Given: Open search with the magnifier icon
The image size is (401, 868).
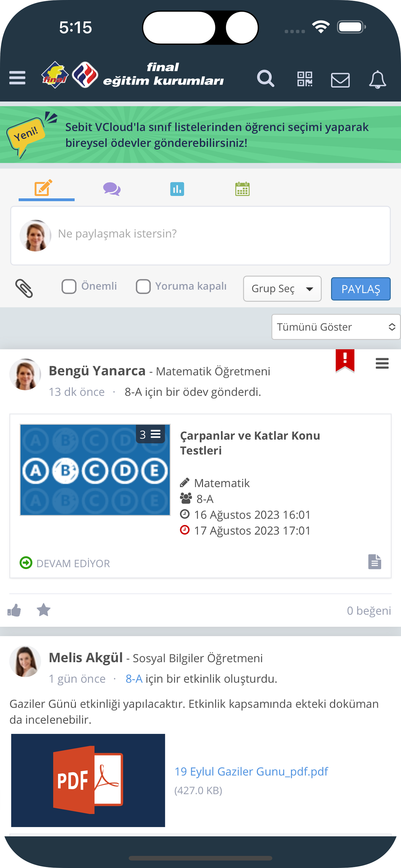Looking at the screenshot, I should click(265, 79).
